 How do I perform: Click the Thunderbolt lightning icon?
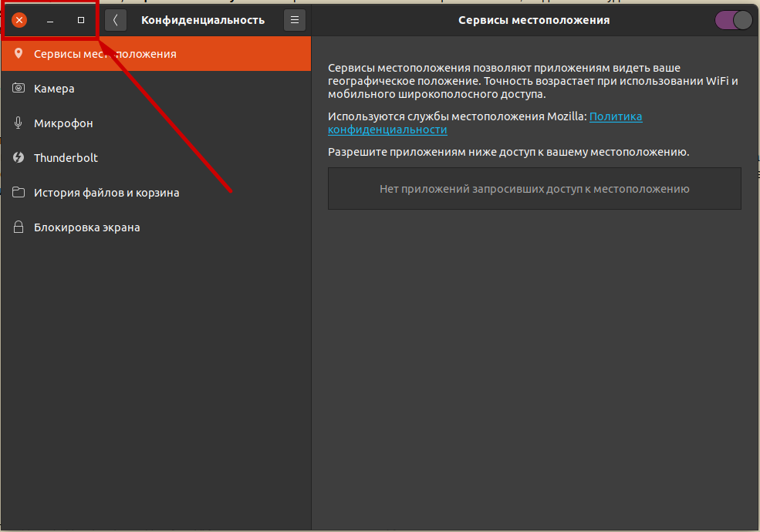pyautogui.click(x=19, y=158)
